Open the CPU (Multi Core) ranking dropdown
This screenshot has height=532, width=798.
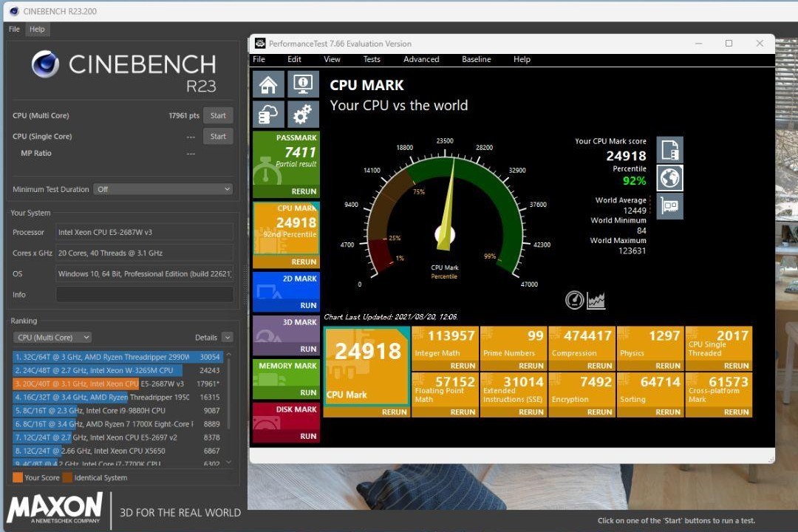(x=52, y=338)
